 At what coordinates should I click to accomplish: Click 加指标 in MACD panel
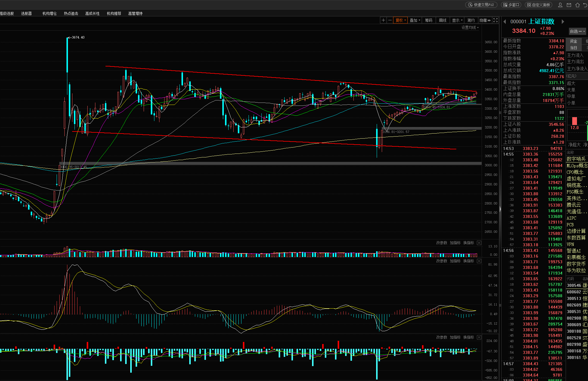coord(455,261)
